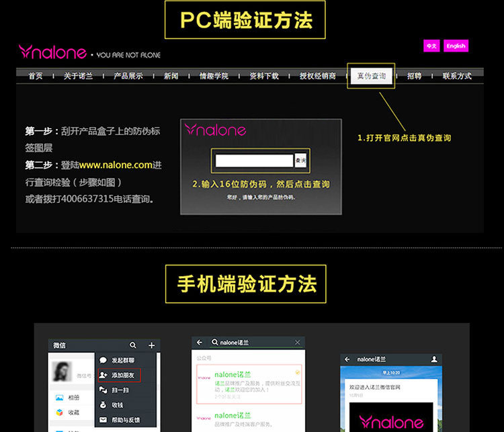
Task: Open the 招聘 navigation item
Action: point(414,76)
